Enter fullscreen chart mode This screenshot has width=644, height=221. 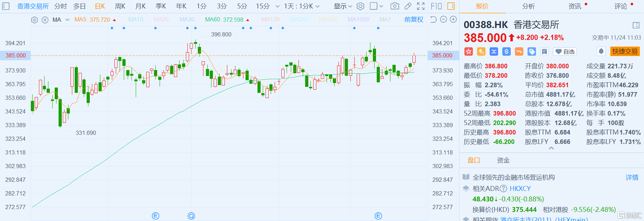tap(421, 6)
